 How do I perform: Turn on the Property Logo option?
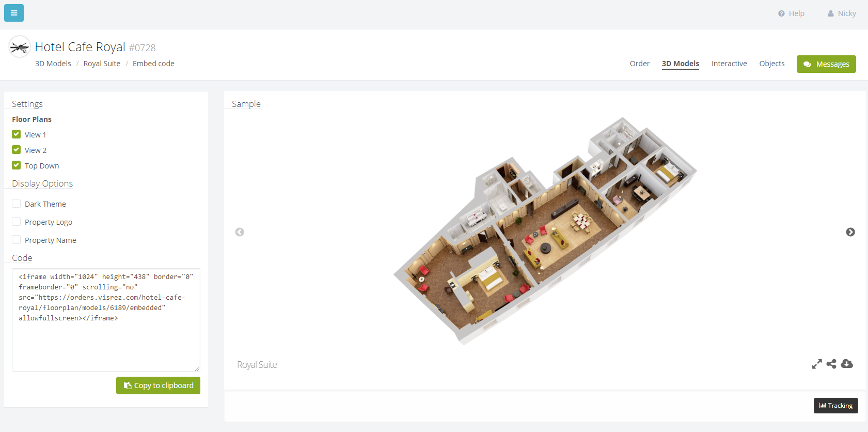17,222
